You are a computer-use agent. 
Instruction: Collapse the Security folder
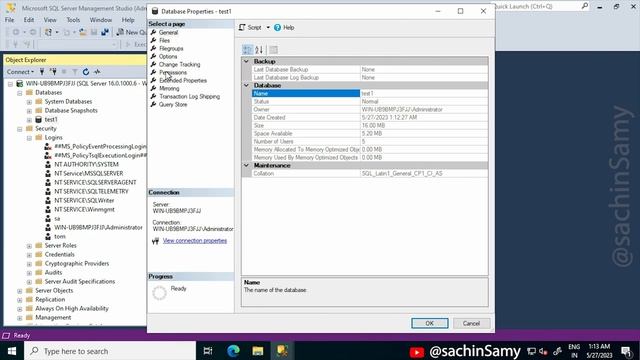(20, 129)
